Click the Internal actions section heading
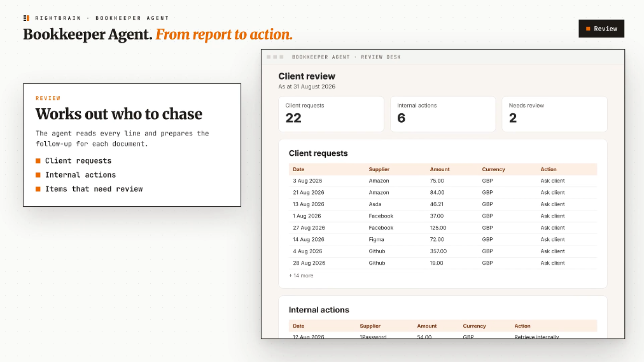 pyautogui.click(x=319, y=310)
